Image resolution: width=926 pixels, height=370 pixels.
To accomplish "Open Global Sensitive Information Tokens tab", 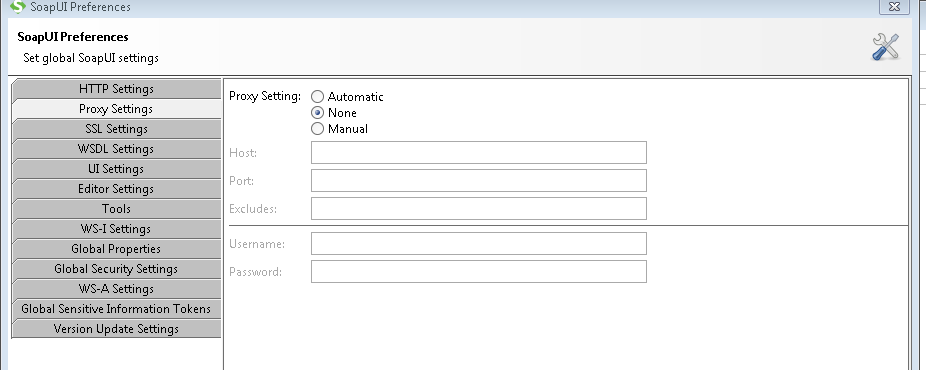I will pos(116,310).
